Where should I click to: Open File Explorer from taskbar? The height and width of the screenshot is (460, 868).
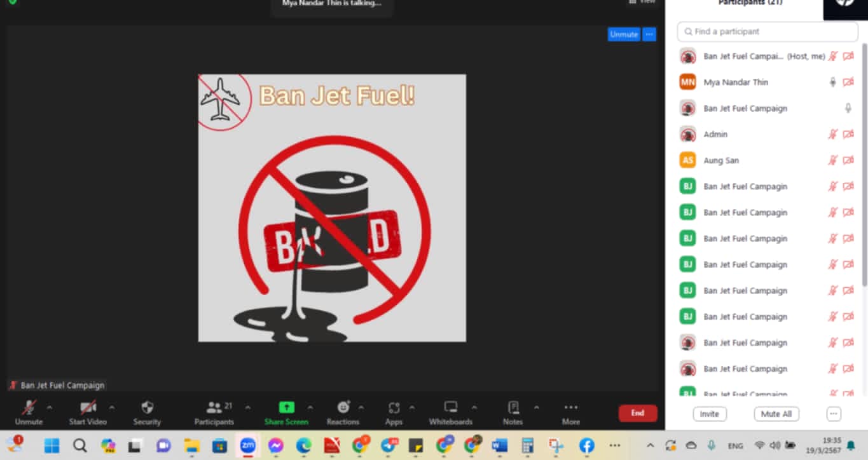click(x=191, y=445)
